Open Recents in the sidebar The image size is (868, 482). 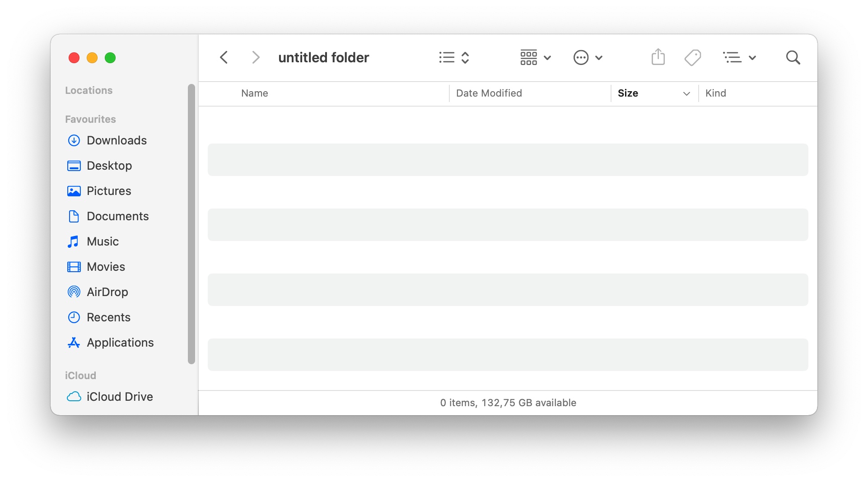point(108,317)
